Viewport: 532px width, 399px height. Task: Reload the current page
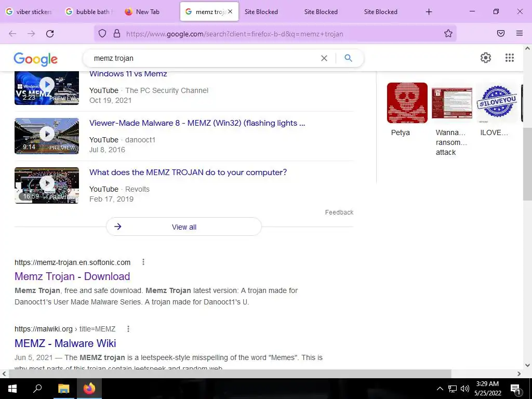(x=50, y=34)
